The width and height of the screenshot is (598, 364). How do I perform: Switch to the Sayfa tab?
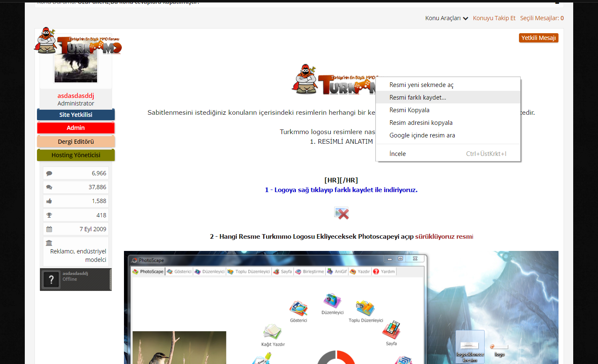(282, 272)
